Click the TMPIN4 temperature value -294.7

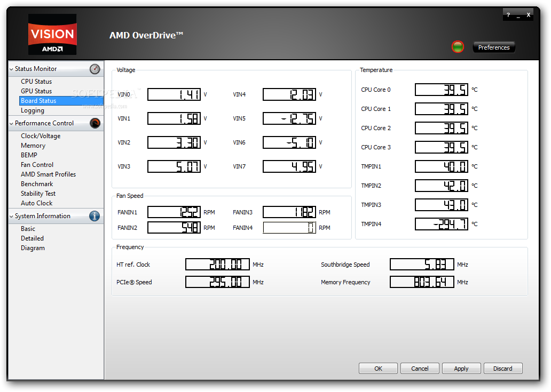(x=442, y=224)
